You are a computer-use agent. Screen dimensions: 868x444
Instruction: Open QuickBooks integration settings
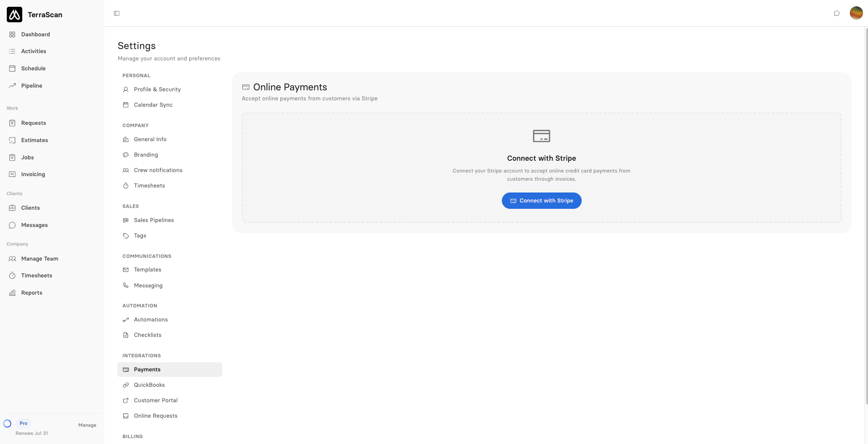click(170, 385)
